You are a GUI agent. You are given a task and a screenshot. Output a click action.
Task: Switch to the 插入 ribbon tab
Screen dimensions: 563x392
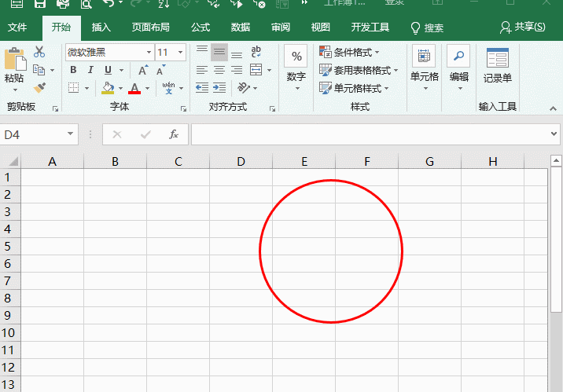pos(101,27)
